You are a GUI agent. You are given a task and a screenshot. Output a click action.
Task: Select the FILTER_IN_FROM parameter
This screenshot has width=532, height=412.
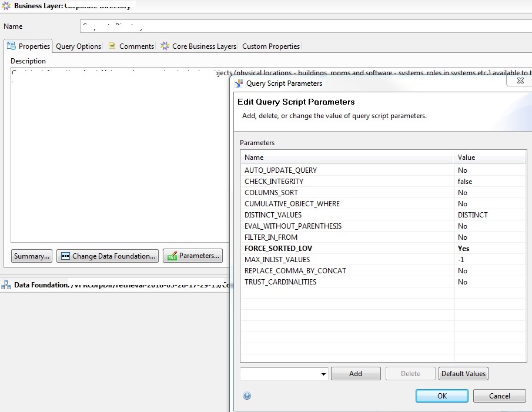[383, 237]
